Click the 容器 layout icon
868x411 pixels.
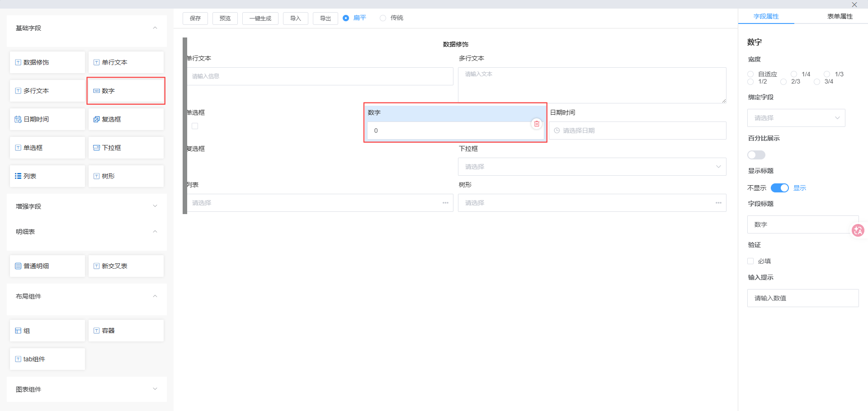pos(96,331)
